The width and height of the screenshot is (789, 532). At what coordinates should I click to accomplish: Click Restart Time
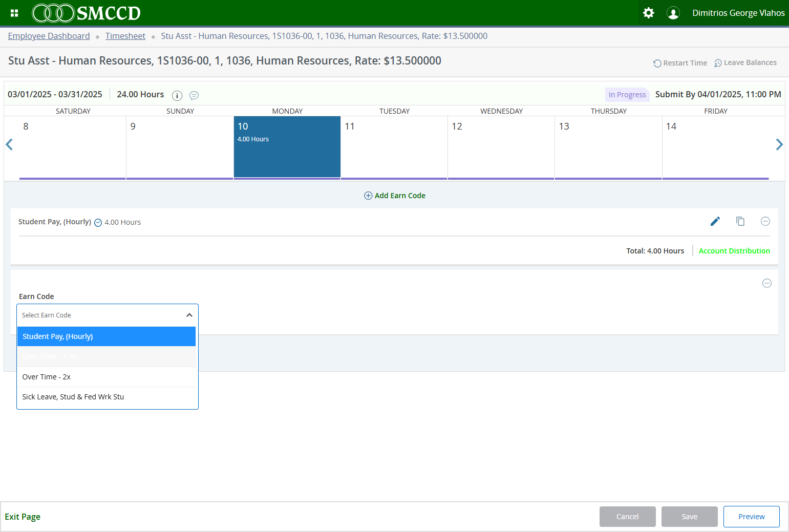pos(680,63)
